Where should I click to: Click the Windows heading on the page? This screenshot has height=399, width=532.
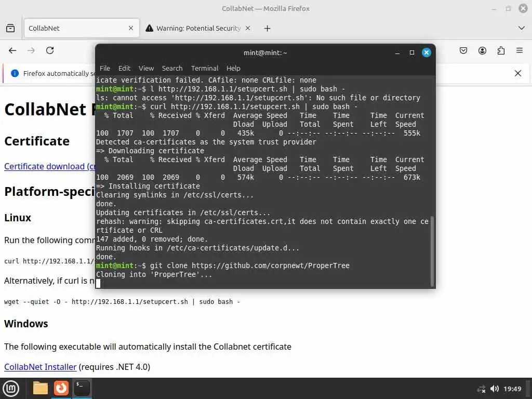pyautogui.click(x=26, y=324)
